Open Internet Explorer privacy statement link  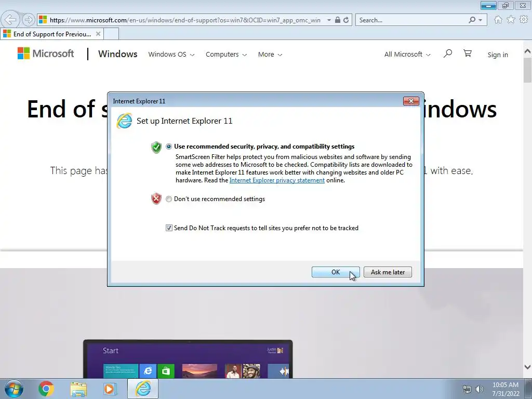277,180
